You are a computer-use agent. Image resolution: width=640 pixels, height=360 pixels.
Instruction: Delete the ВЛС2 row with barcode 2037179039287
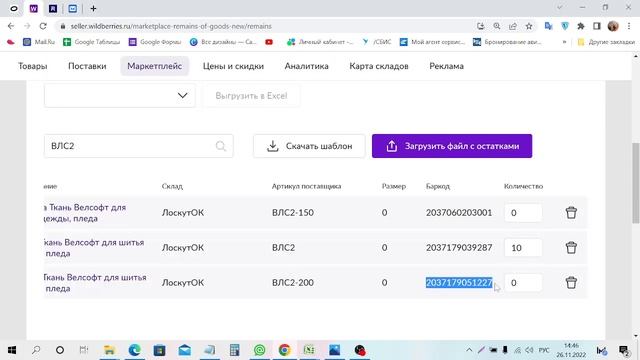(x=571, y=247)
